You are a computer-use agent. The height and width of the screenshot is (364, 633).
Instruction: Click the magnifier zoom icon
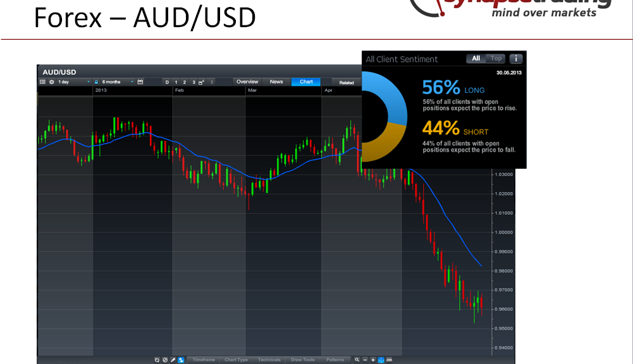[x=357, y=360]
